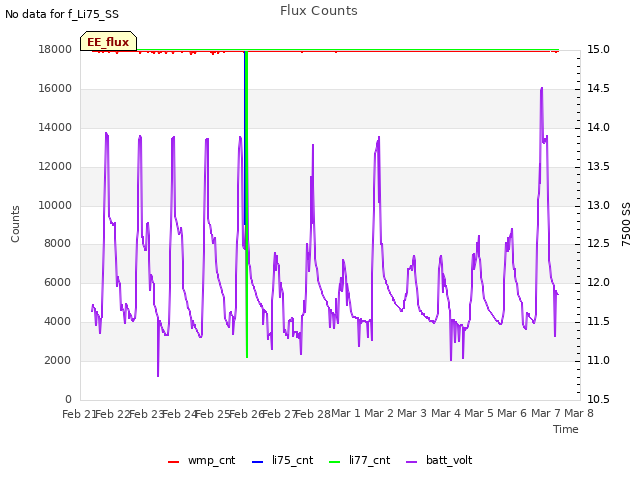Toggle the wmp_cnt legend entry

[x=201, y=460]
